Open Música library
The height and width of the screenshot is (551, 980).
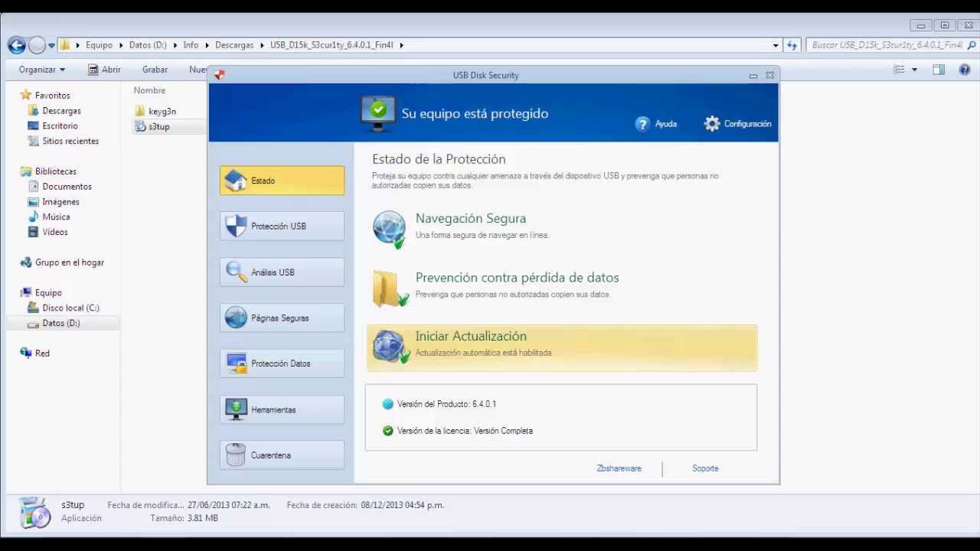click(56, 217)
